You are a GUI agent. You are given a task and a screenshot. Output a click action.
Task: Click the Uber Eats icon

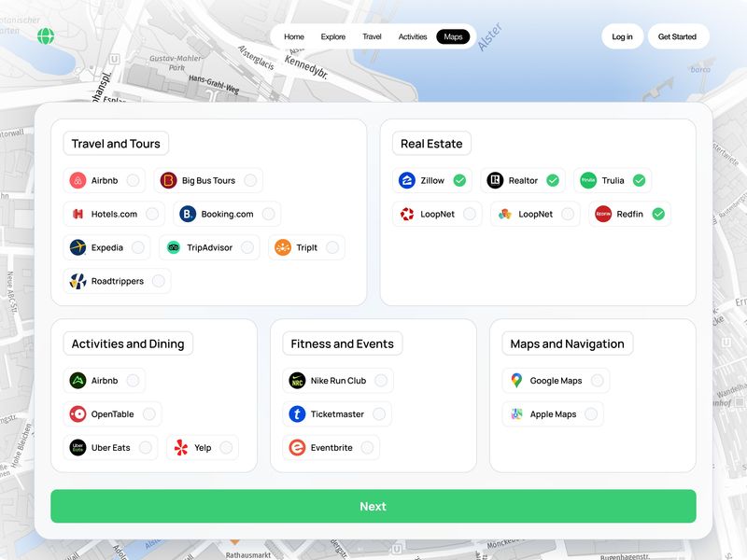click(78, 448)
